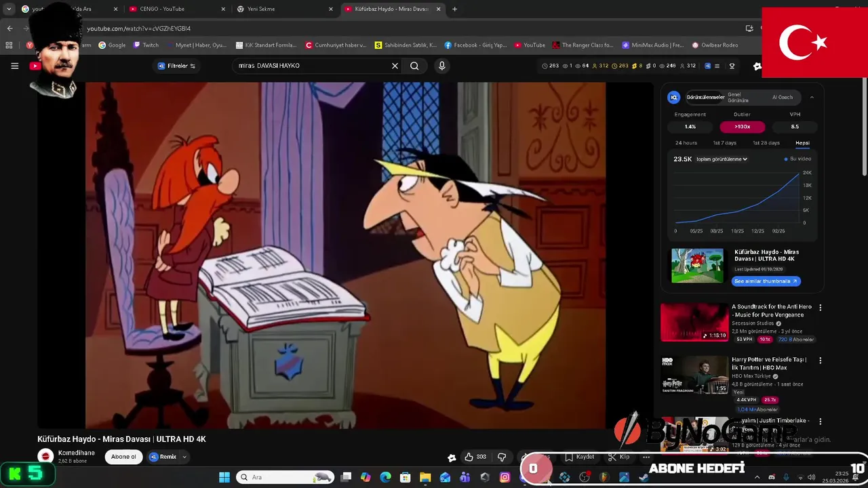Open the Filtreler filter button
The image size is (868, 488).
[x=176, y=66]
